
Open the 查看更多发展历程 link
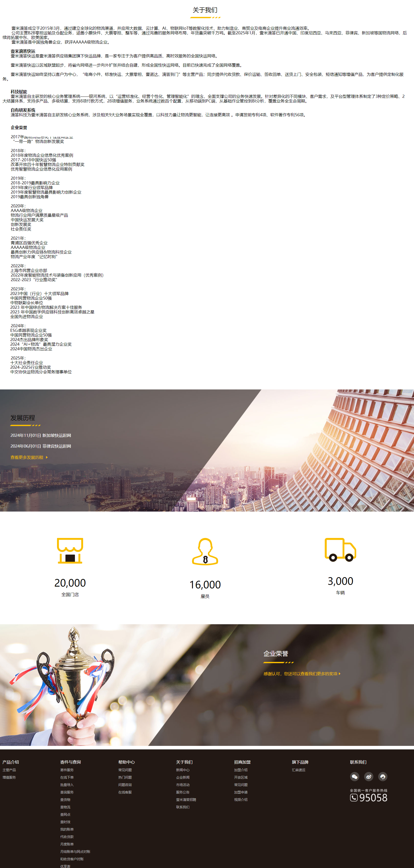pyautogui.click(x=27, y=457)
